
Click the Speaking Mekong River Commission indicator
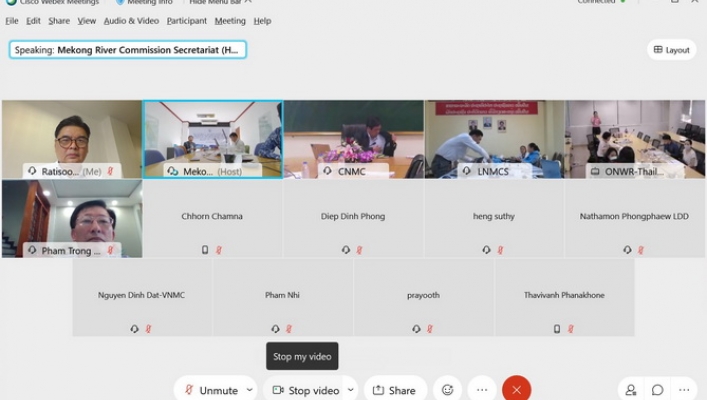[x=128, y=50]
